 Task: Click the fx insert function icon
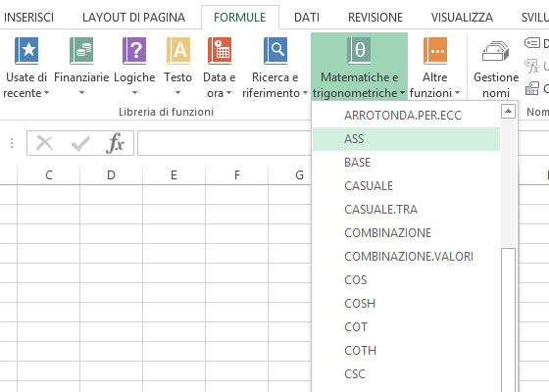point(116,143)
